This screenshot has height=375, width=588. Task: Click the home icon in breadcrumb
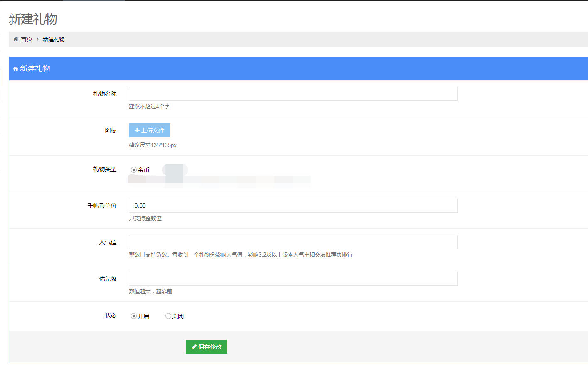coord(16,39)
